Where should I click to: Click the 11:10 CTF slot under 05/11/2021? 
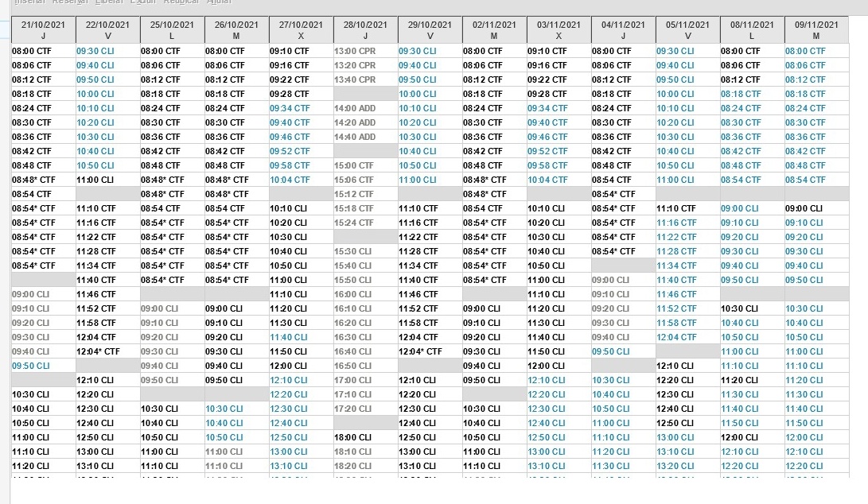click(x=688, y=208)
